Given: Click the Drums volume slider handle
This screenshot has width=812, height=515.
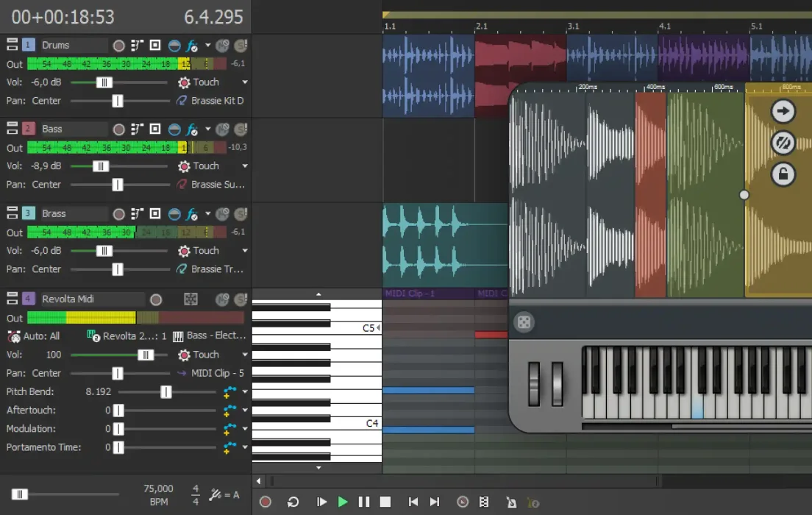Looking at the screenshot, I should click(104, 82).
